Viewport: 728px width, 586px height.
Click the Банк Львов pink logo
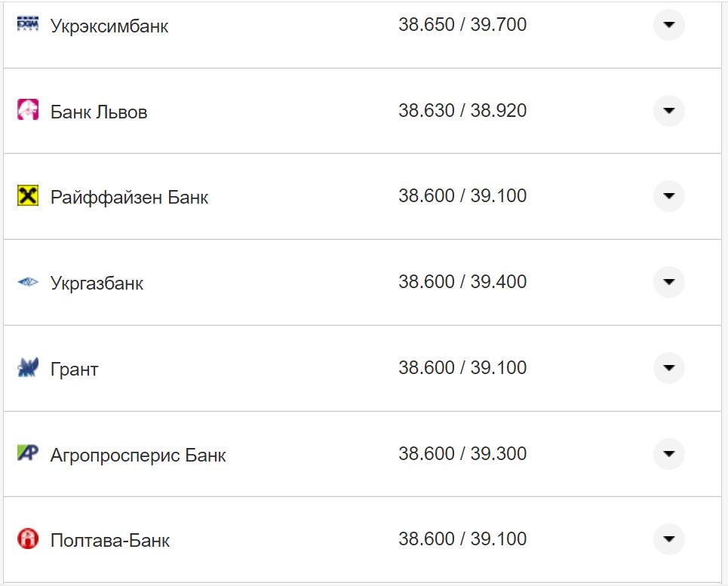pyautogui.click(x=27, y=110)
